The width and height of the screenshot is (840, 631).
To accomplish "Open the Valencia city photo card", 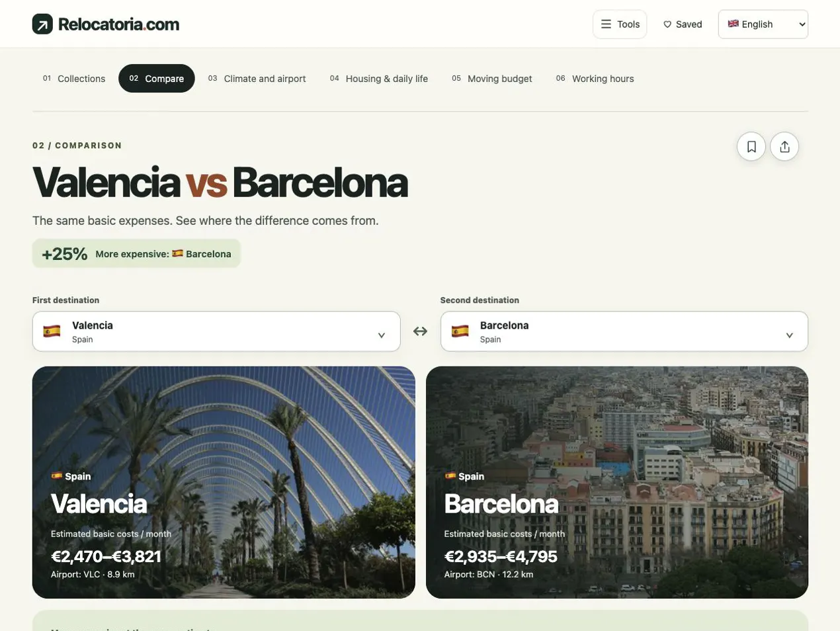I will pos(224,482).
